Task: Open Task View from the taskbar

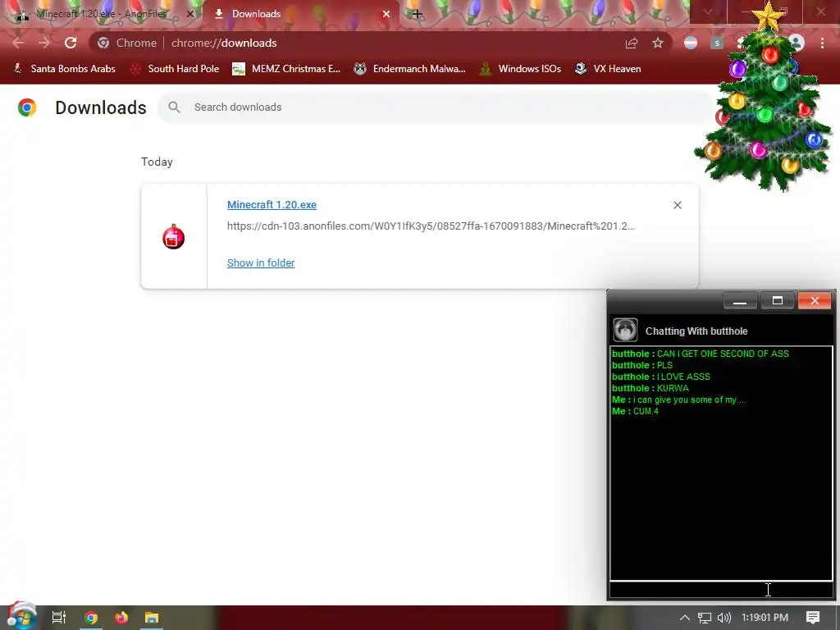Action: click(59, 618)
